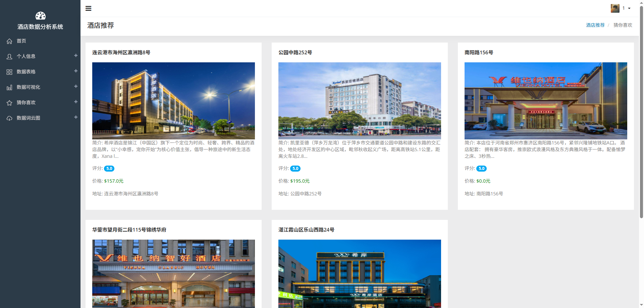
Task: Expand the 个人信息 submenu plus sign
Action: 76,56
